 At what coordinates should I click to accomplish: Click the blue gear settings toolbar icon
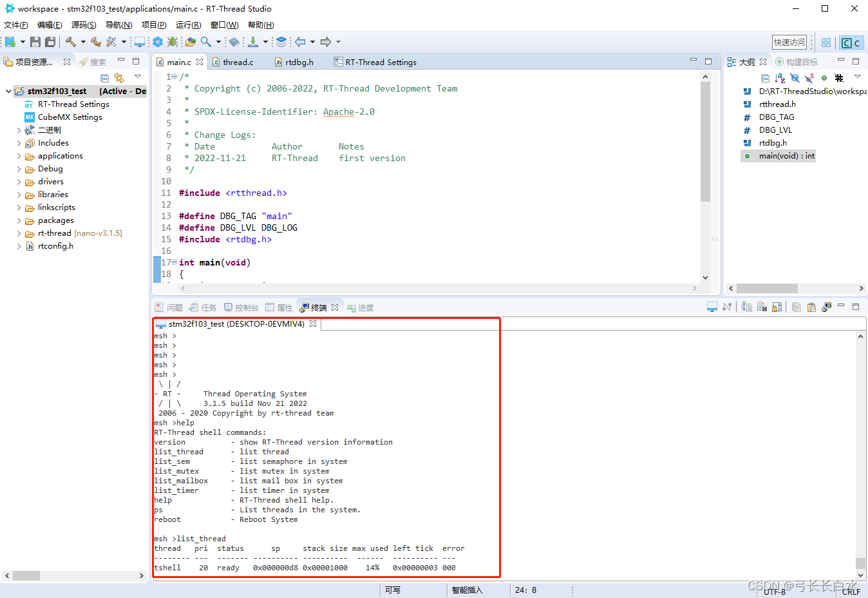pos(158,42)
